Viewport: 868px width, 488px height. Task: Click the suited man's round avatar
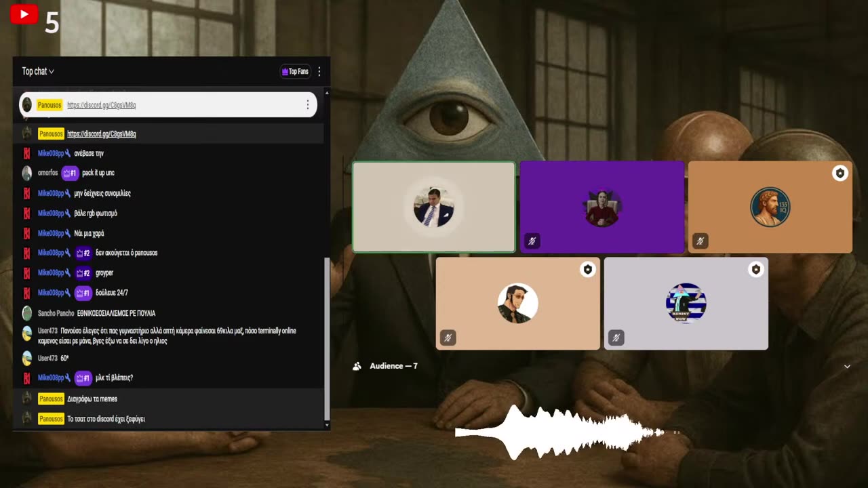click(433, 207)
